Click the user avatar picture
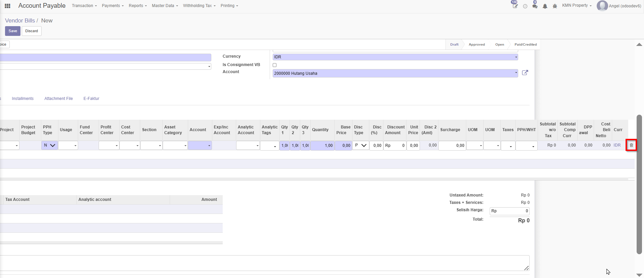The width and height of the screenshot is (644, 278). point(602,6)
